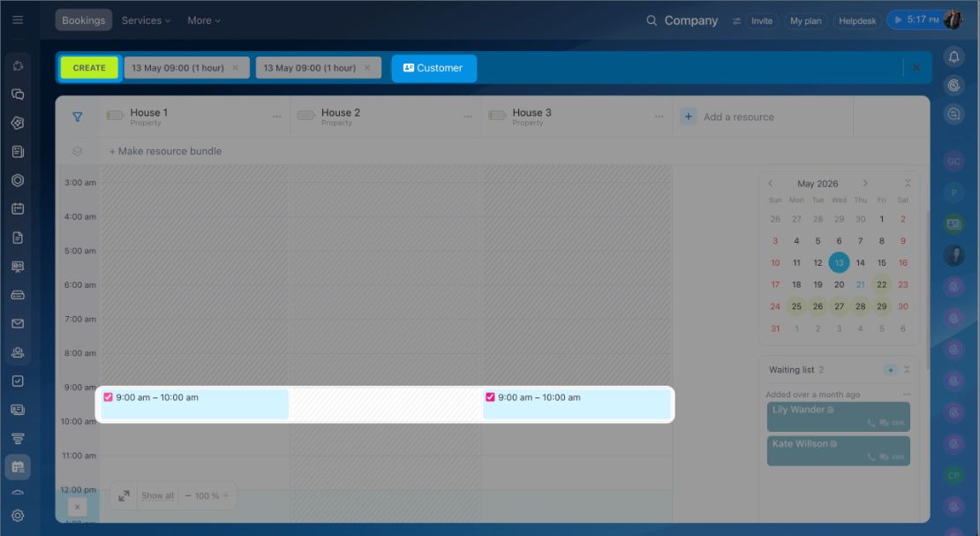
Task: Open the three-dot menu beside Added over a month ago
Action: [907, 395]
